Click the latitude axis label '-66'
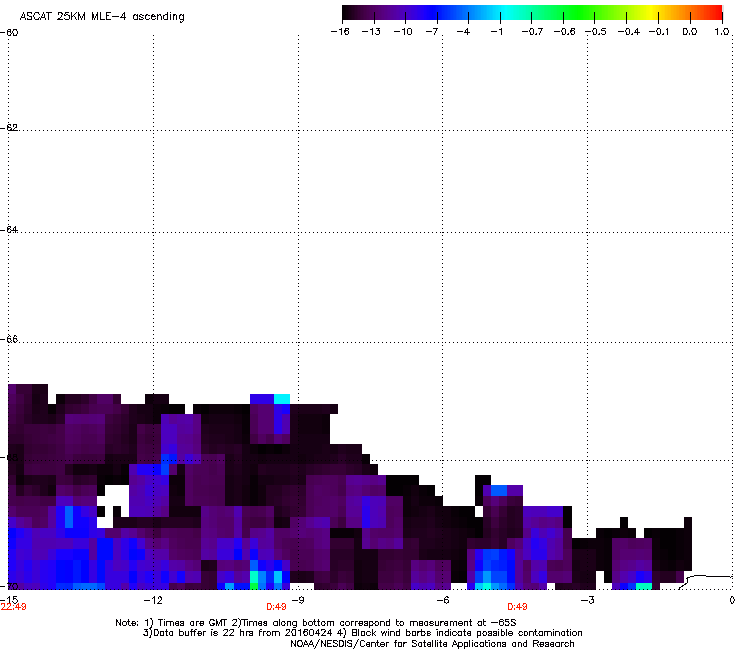The width and height of the screenshot is (740, 650). pos(9,339)
